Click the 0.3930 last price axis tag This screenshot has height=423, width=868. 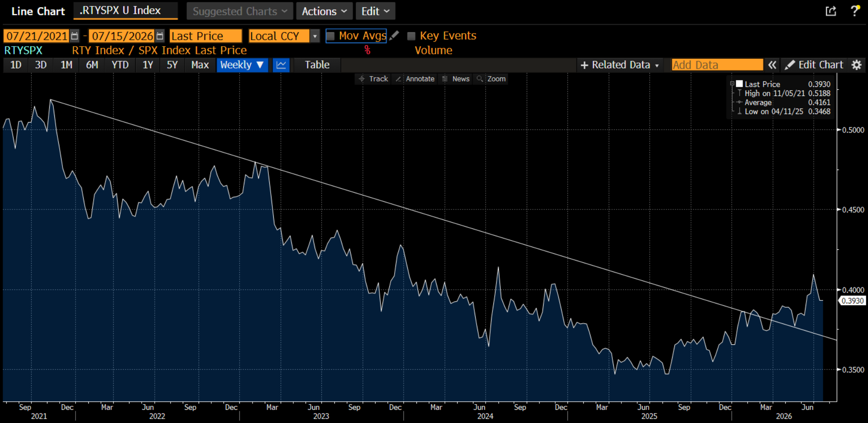coord(853,300)
